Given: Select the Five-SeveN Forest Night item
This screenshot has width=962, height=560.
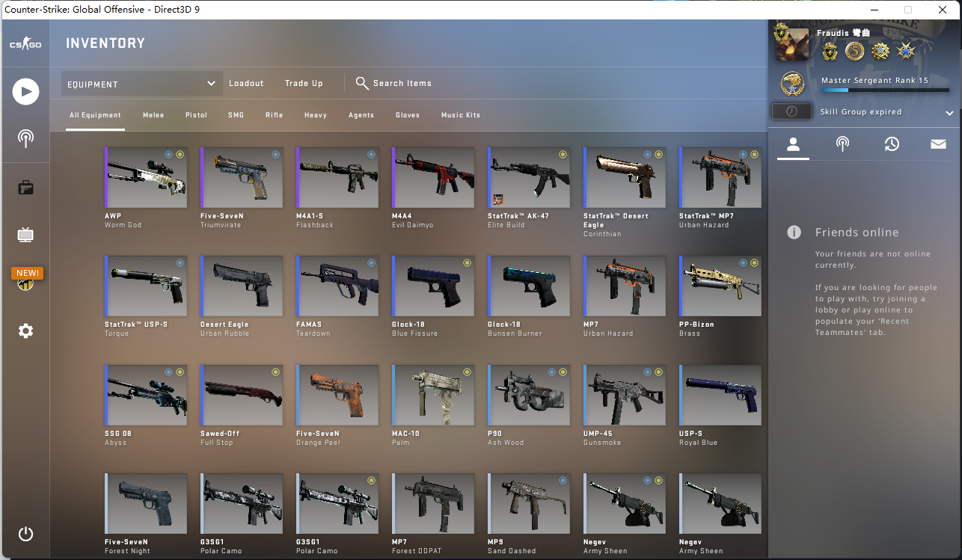Looking at the screenshot, I should point(146,503).
